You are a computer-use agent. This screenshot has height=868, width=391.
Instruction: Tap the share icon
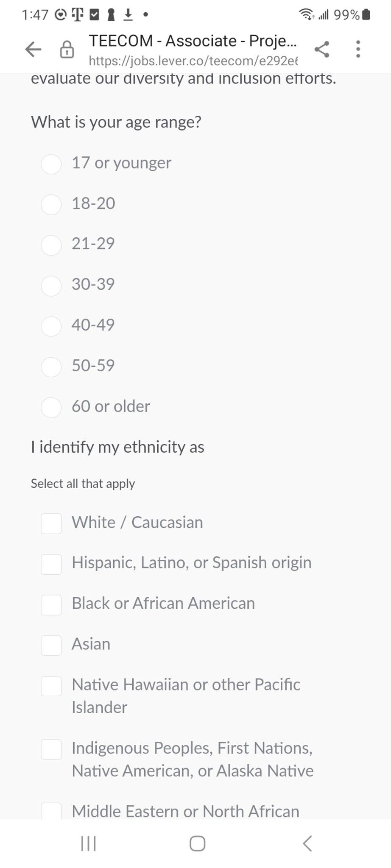[322, 49]
